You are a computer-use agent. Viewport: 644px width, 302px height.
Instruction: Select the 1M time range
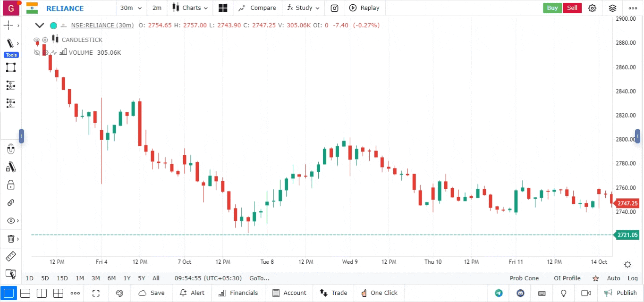click(x=80, y=278)
